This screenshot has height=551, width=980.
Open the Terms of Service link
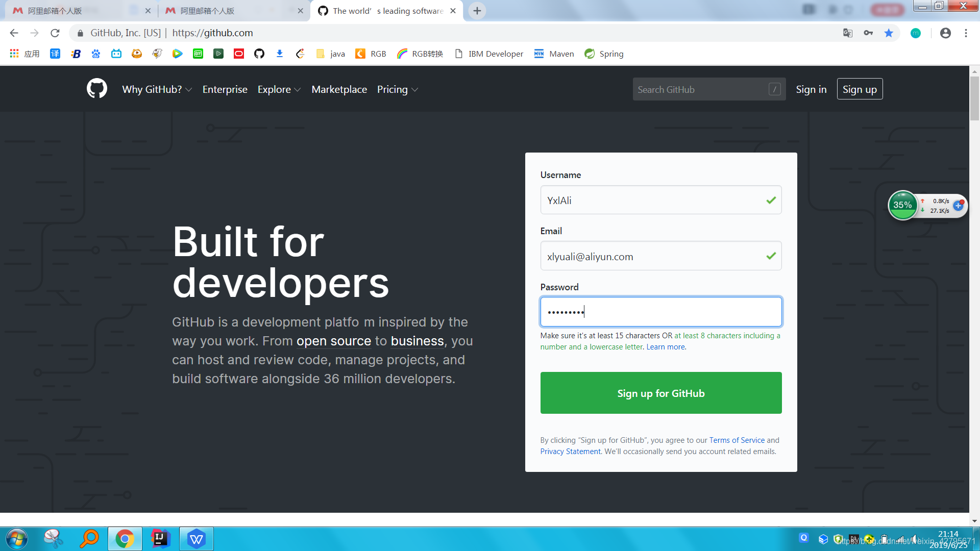pyautogui.click(x=737, y=440)
